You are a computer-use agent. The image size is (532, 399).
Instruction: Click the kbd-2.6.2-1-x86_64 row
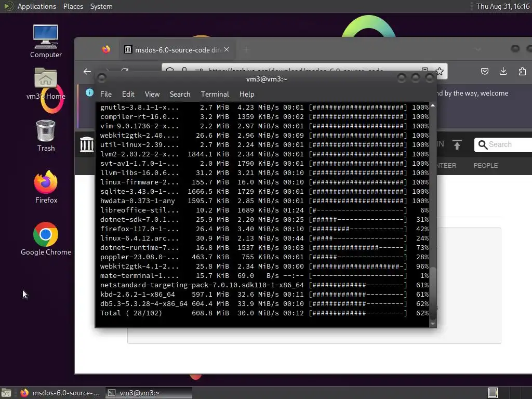(x=264, y=295)
